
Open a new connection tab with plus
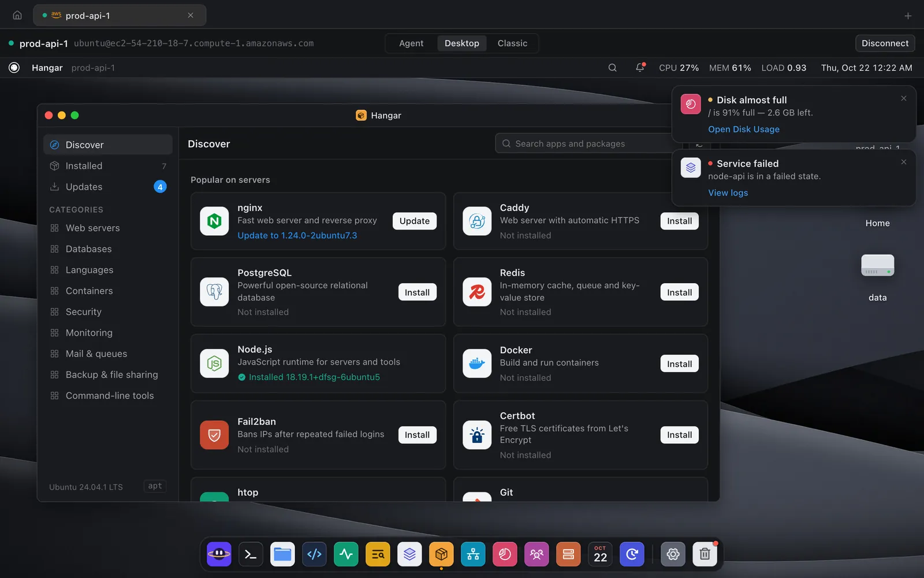[908, 16]
